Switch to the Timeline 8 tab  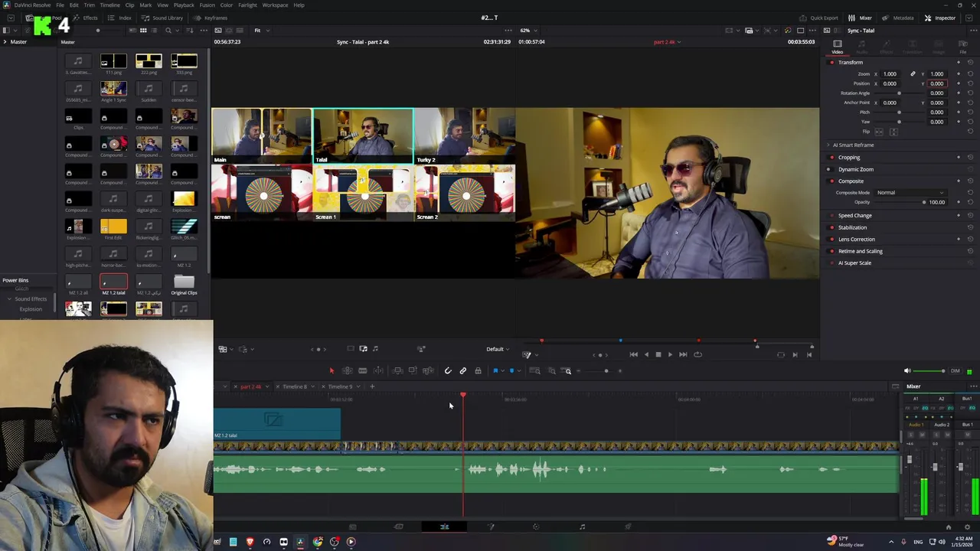(x=295, y=387)
